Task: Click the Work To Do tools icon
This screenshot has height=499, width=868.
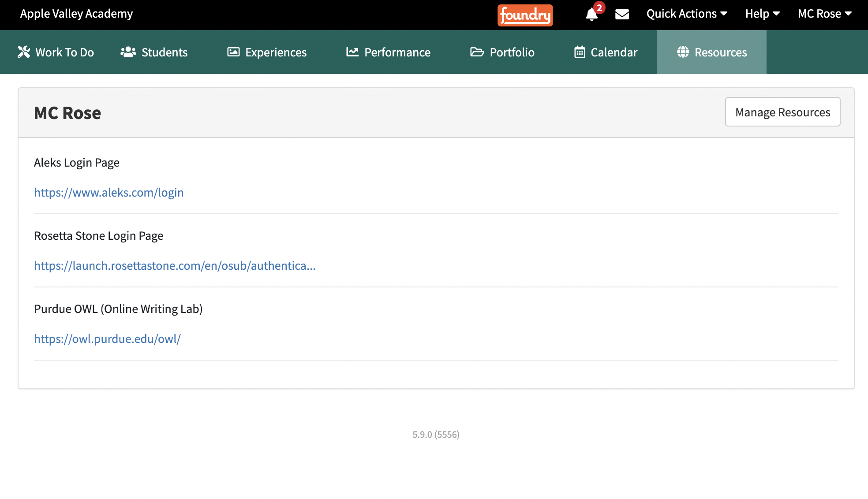Action: click(24, 52)
